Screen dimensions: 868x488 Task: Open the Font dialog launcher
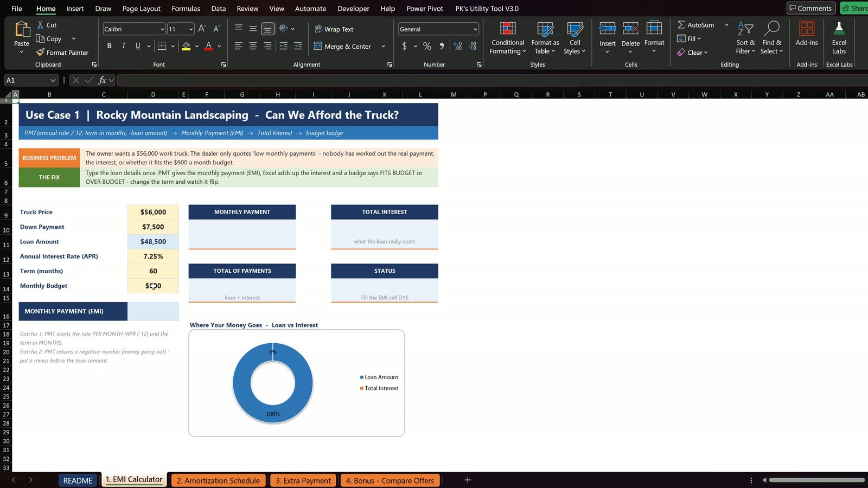[224, 65]
